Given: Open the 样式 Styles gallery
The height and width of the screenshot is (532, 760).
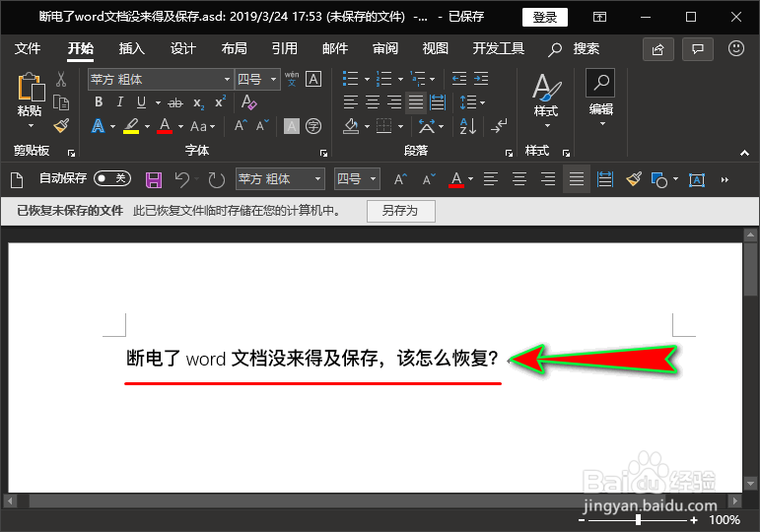Looking at the screenshot, I should [547, 100].
